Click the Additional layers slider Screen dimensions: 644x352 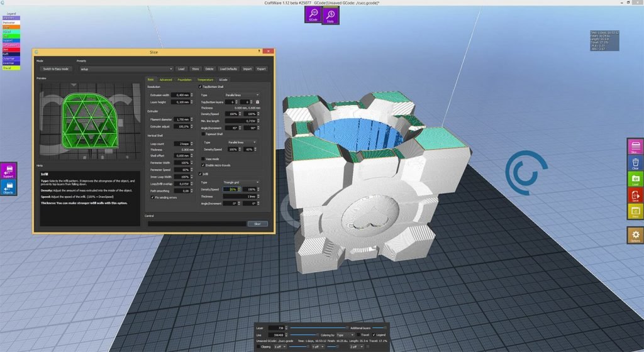pyautogui.click(x=379, y=327)
